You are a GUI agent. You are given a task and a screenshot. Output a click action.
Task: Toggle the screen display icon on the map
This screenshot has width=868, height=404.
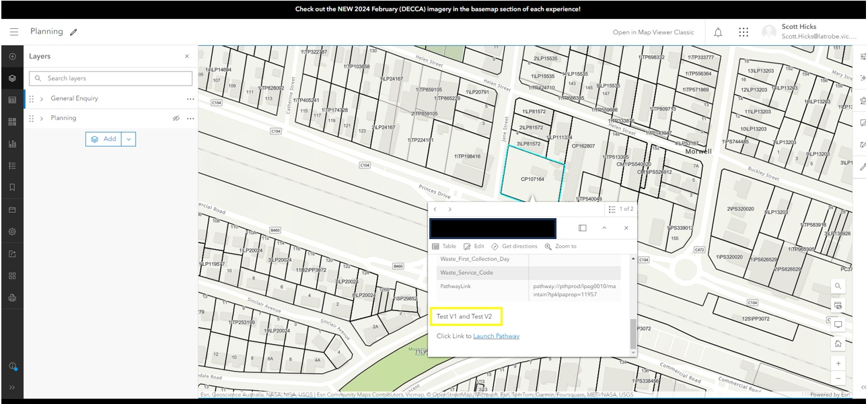(838, 324)
